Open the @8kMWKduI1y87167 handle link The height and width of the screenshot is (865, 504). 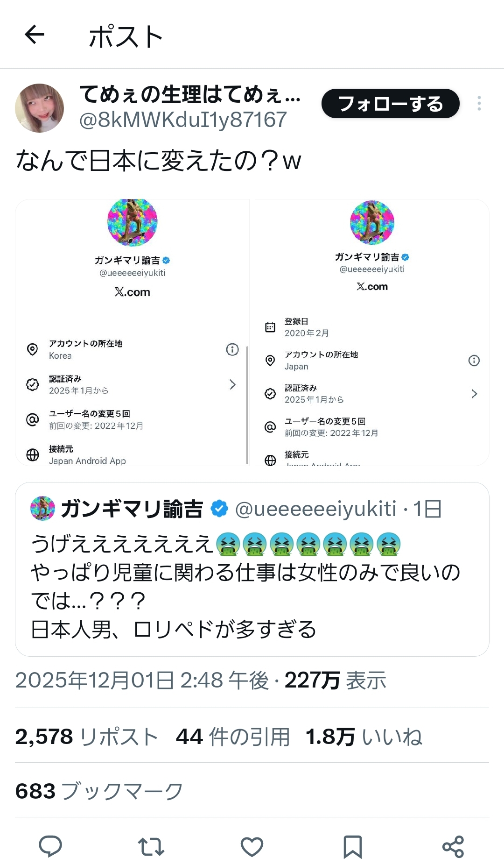click(183, 120)
